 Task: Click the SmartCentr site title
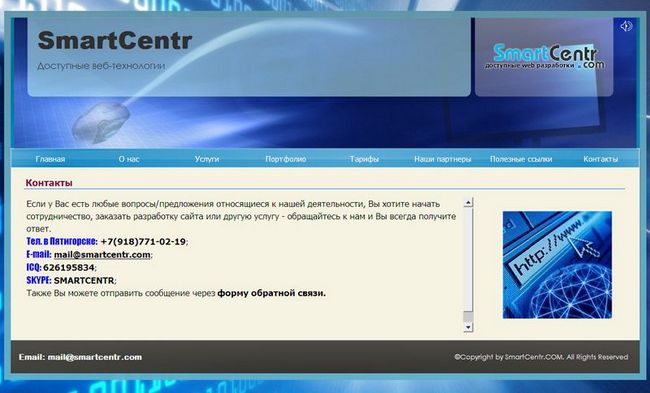[115, 41]
